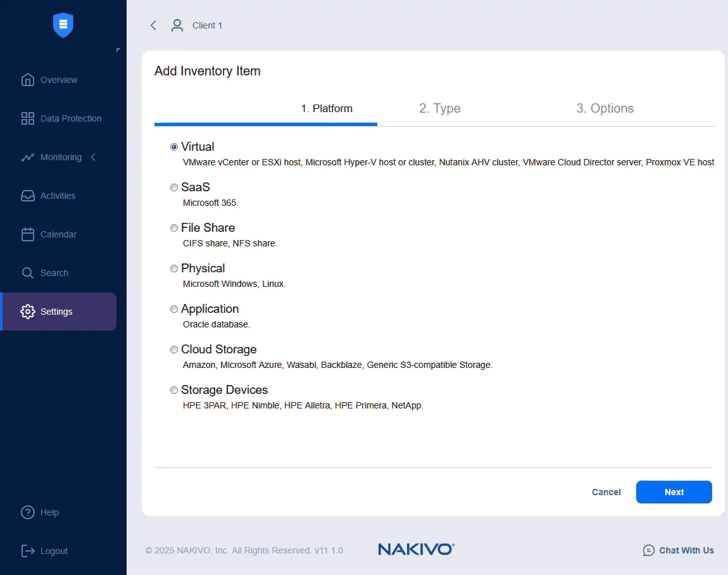This screenshot has height=575, width=728.
Task: Switch to the 3. Options step tab
Action: pyautogui.click(x=605, y=108)
